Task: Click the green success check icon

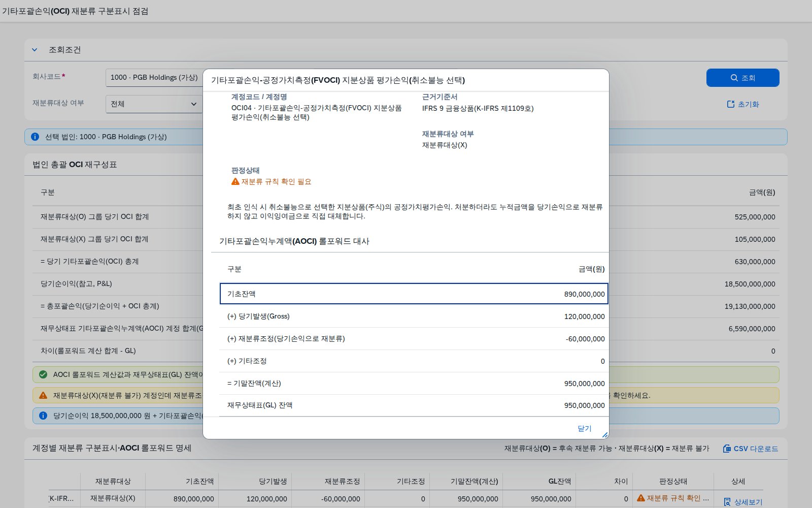Action: (x=43, y=374)
